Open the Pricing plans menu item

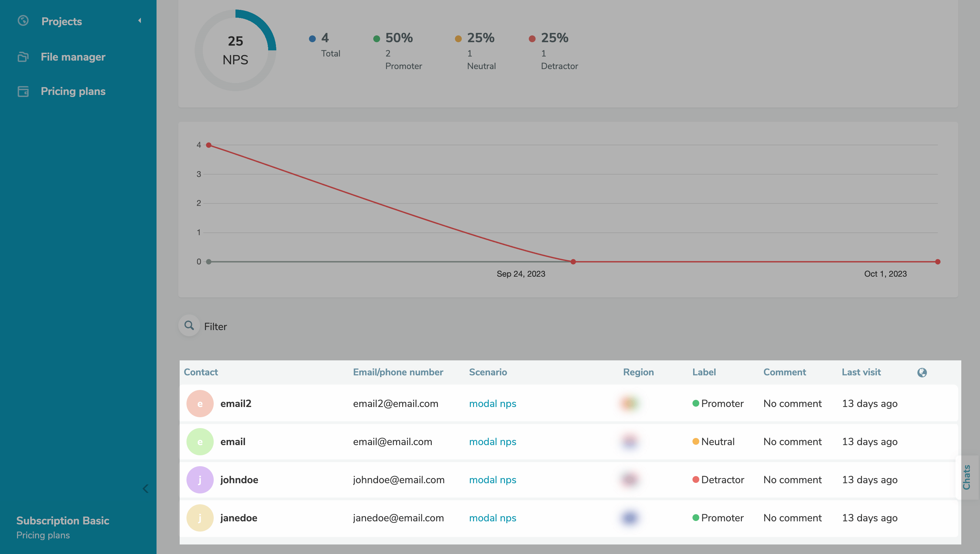73,91
